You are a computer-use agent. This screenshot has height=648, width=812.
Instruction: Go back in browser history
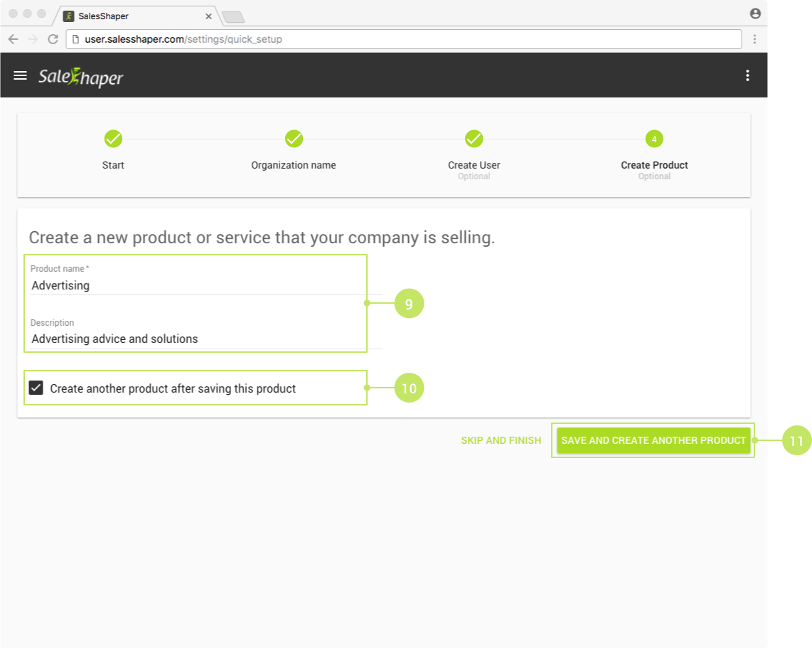[x=14, y=39]
